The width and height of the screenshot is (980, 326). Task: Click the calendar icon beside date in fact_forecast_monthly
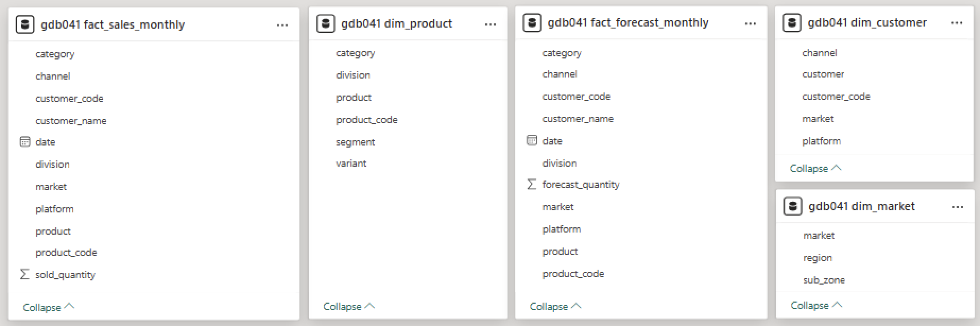coord(532,141)
